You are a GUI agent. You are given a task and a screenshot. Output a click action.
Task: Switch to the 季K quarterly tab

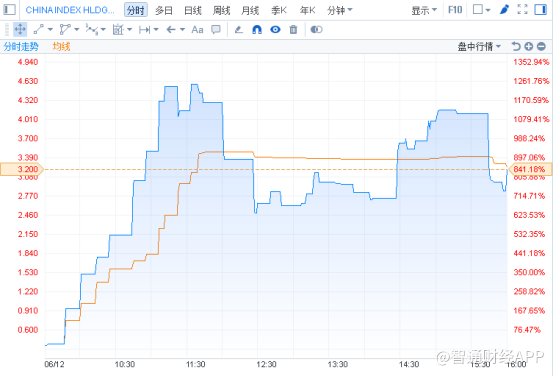(279, 10)
